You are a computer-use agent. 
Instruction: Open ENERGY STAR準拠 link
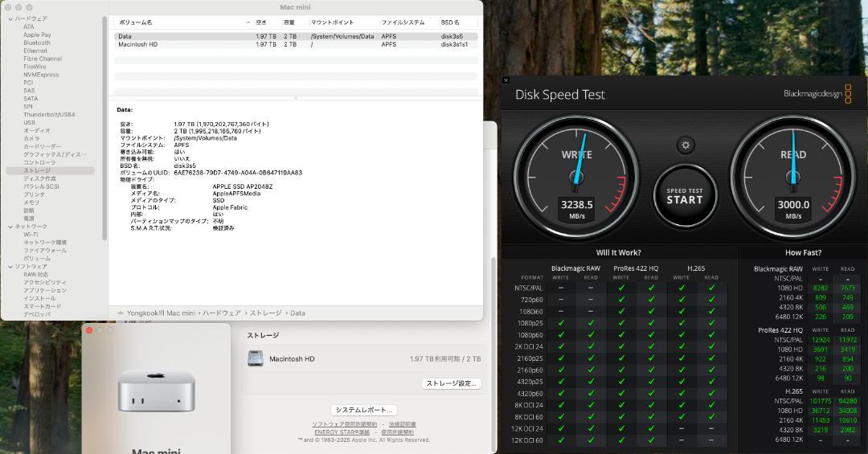click(x=342, y=432)
